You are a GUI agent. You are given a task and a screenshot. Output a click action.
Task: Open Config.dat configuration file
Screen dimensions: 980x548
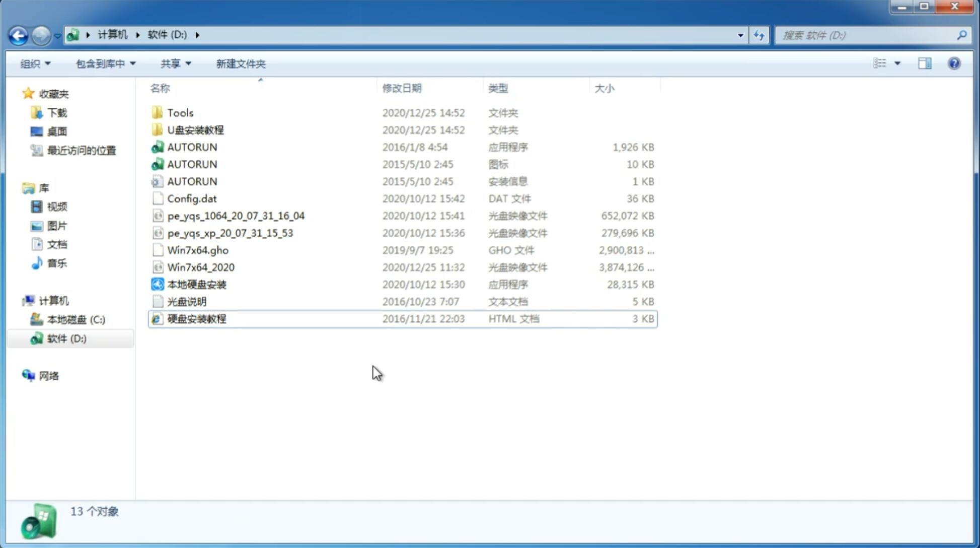pyautogui.click(x=192, y=198)
